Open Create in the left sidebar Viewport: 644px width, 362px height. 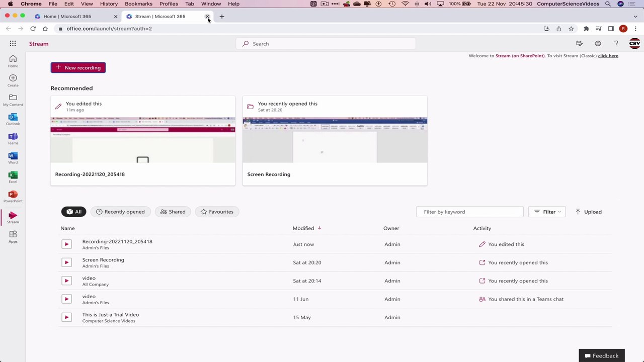pyautogui.click(x=13, y=80)
